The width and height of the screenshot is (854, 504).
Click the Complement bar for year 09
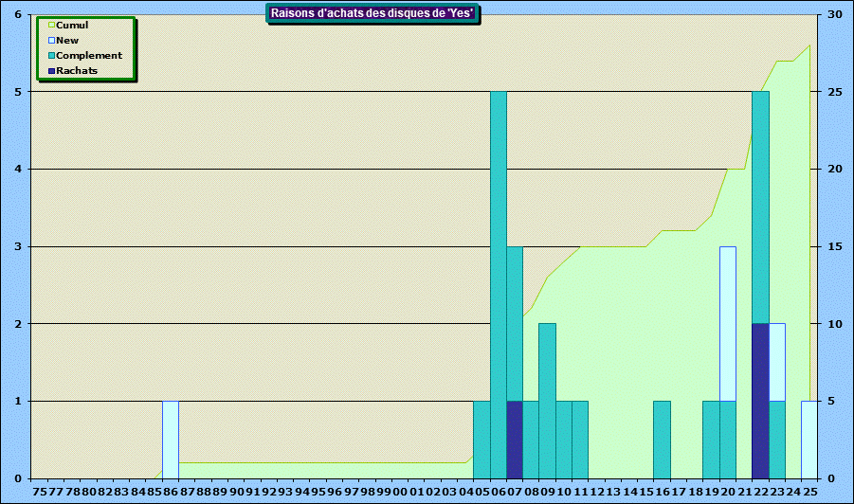[547, 401]
